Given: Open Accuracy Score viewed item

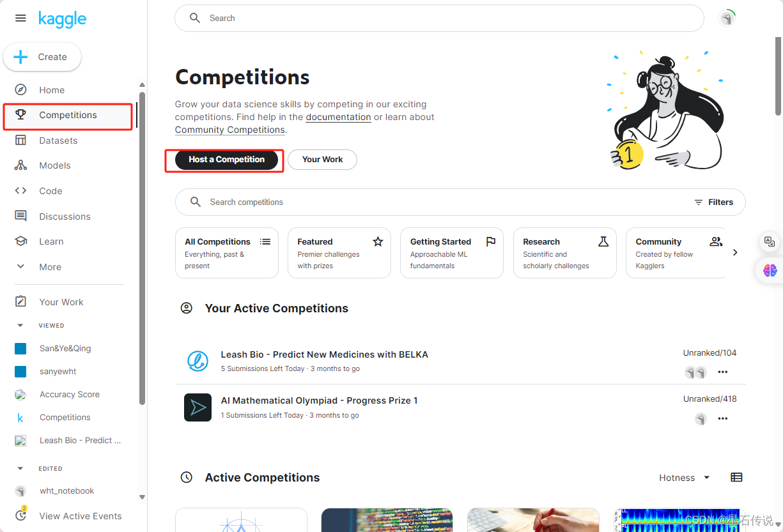Looking at the screenshot, I should pos(70,395).
